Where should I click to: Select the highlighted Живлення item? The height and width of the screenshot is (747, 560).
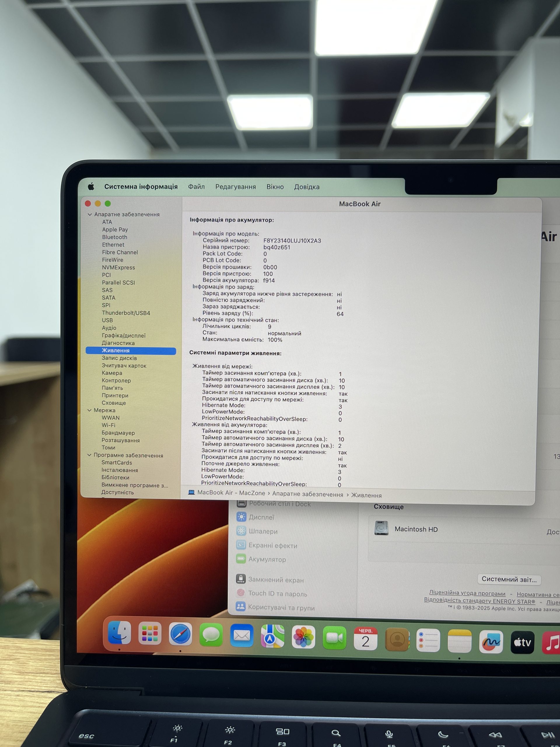[131, 350]
